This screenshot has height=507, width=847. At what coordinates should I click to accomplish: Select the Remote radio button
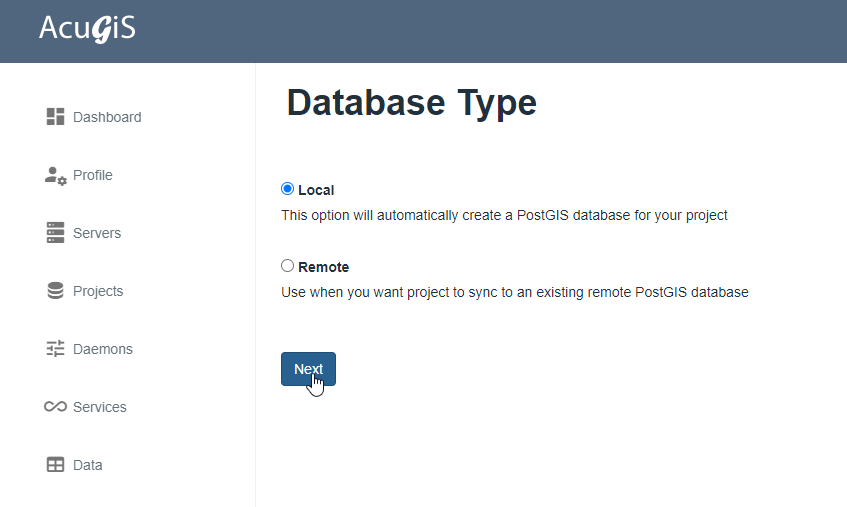coord(288,266)
